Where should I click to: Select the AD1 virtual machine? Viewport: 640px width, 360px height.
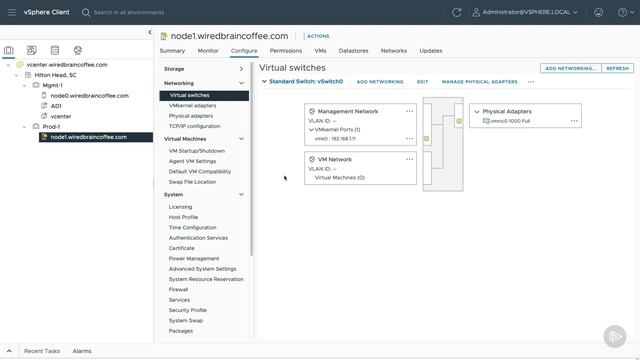pos(56,106)
